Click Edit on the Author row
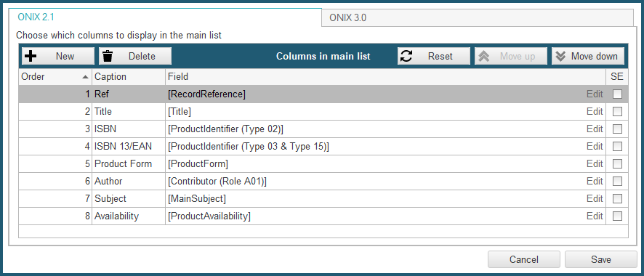The width and height of the screenshot is (644, 276). click(595, 181)
